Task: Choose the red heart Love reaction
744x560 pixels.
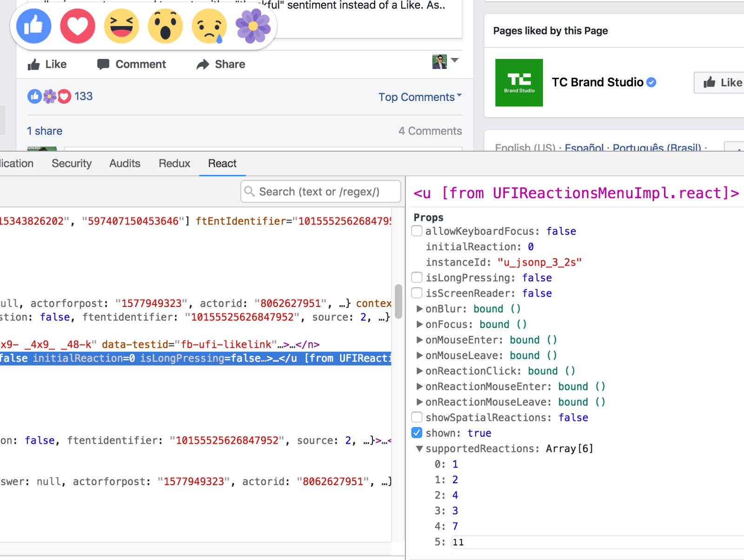Action: (x=78, y=26)
